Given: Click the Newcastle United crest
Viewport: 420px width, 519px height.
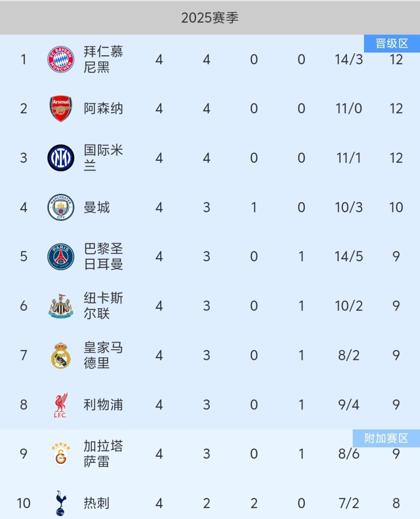Looking at the screenshot, I should (x=61, y=306).
